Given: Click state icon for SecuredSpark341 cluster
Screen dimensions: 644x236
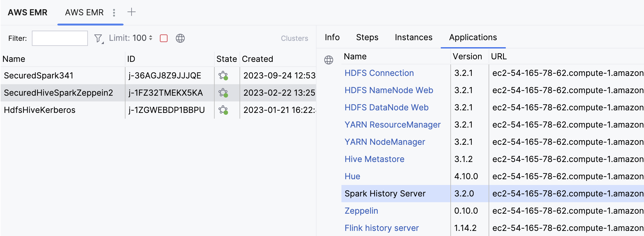Looking at the screenshot, I should point(223,76).
